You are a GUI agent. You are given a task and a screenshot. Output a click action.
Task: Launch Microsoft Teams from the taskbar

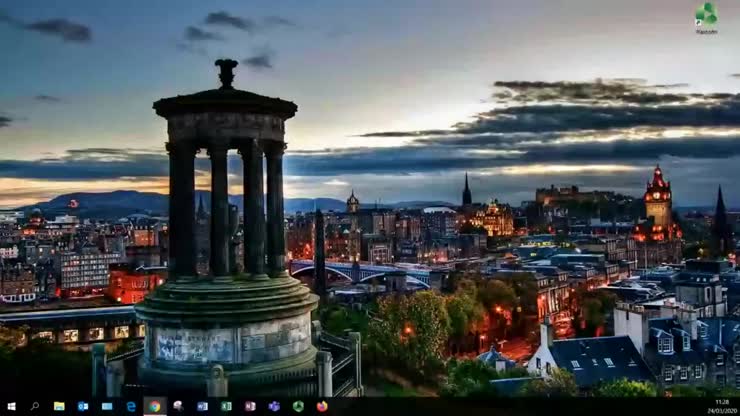[x=274, y=406]
